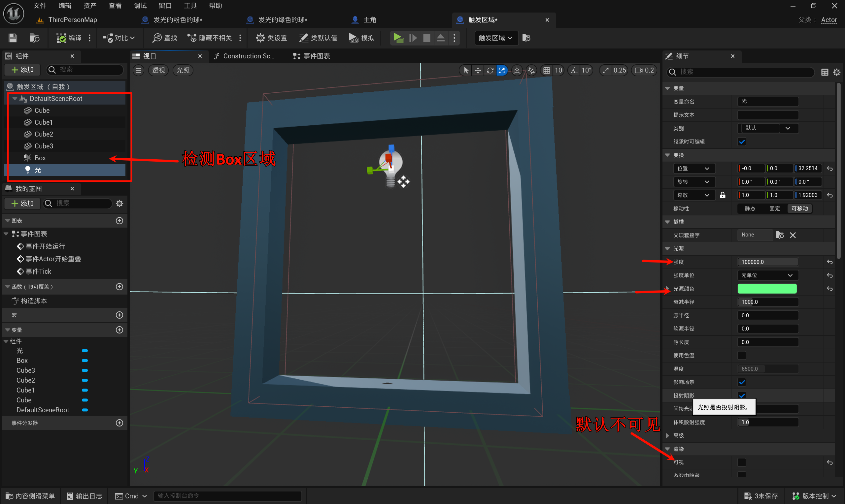
Task: Select the viewport select-objects cursor tool
Action: point(466,70)
